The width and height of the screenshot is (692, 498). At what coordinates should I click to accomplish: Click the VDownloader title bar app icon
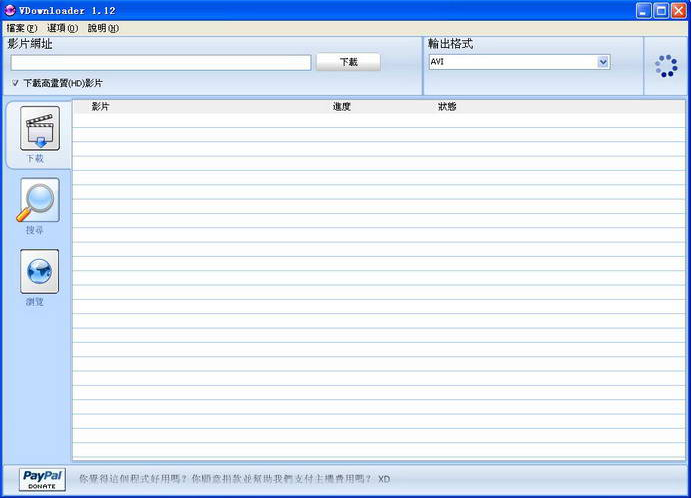[10, 10]
